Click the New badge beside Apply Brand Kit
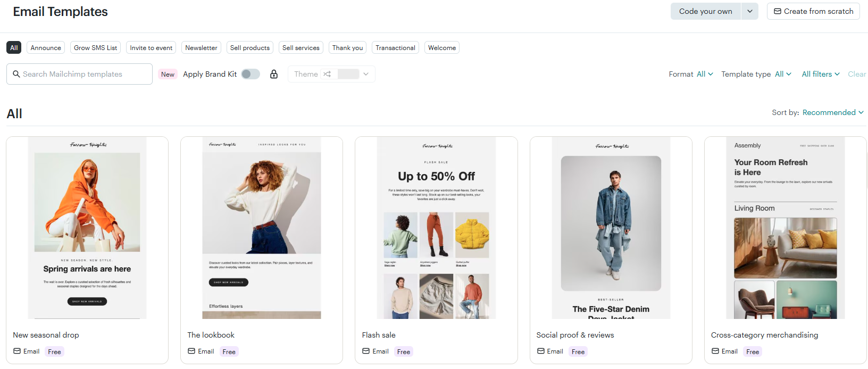 point(168,74)
